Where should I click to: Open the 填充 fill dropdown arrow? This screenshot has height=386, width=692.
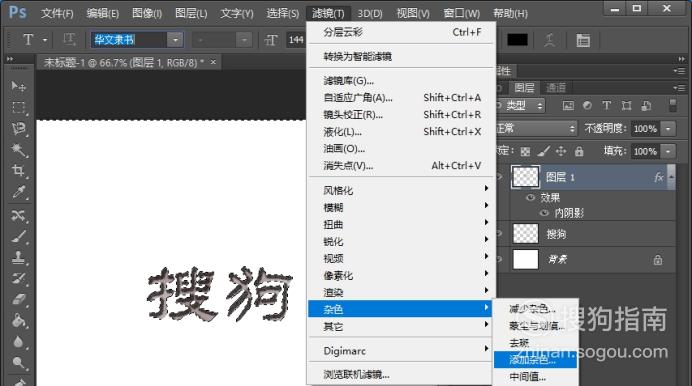tap(669, 151)
